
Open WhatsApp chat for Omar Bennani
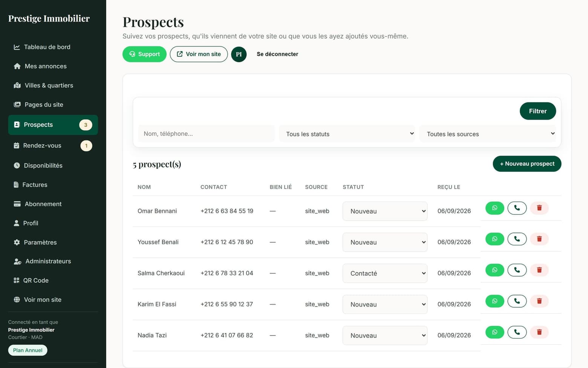(495, 208)
